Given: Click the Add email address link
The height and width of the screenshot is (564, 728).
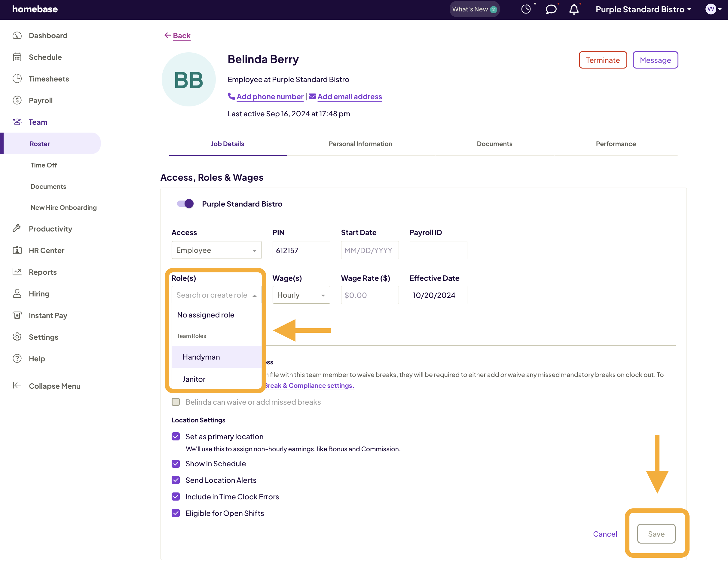Looking at the screenshot, I should pyautogui.click(x=350, y=96).
